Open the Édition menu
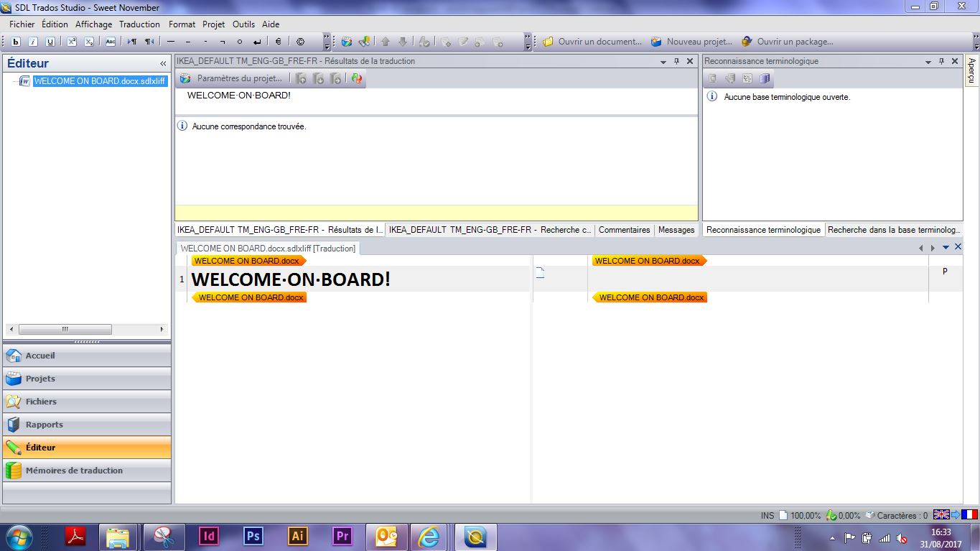 pyautogui.click(x=55, y=24)
